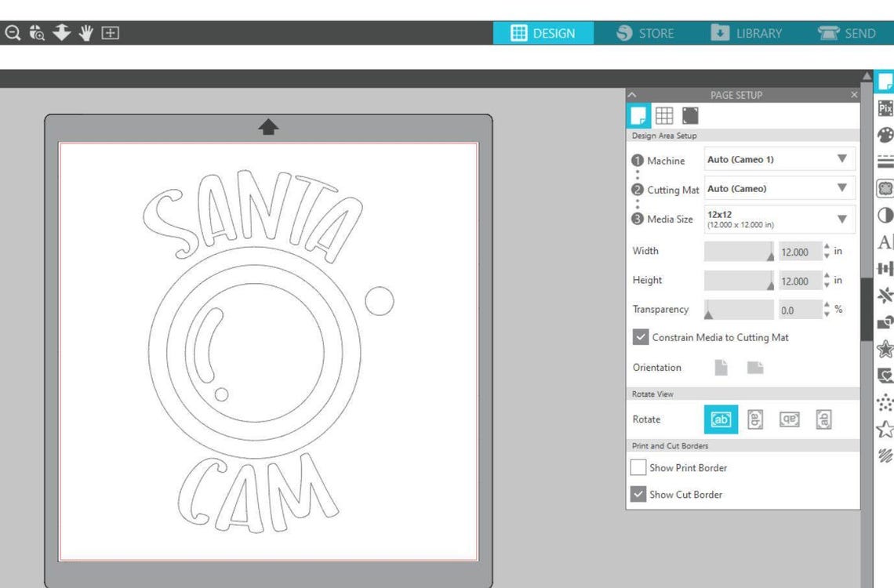Screen dimensions: 894x588
Task: Rotate the view 270 degrees
Action: coord(823,419)
